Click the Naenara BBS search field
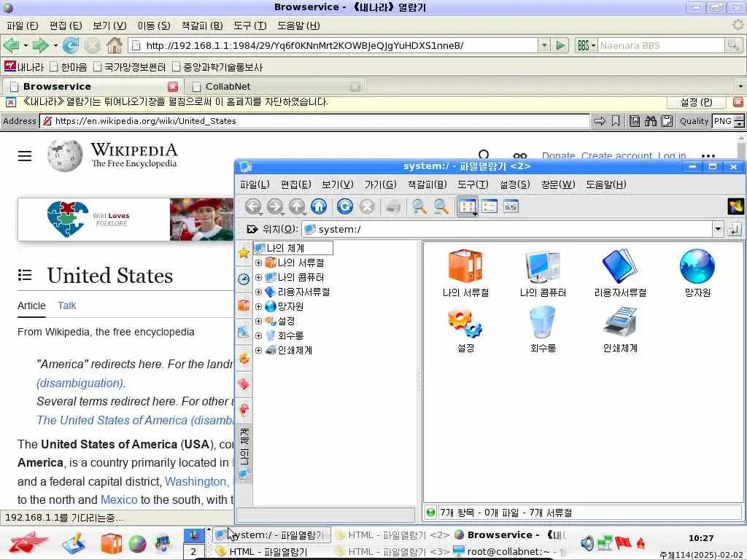 [661, 46]
